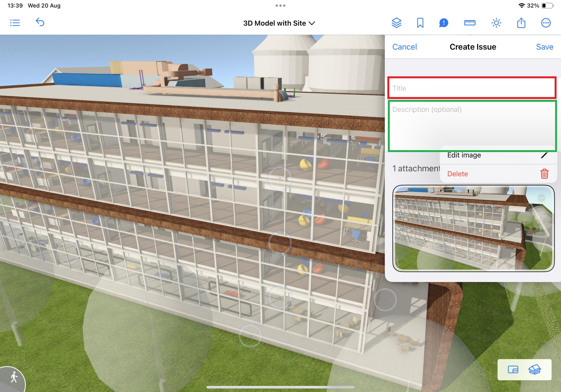Tap the three-dot multitasking control at the top
This screenshot has height=392, width=561.
280,6
